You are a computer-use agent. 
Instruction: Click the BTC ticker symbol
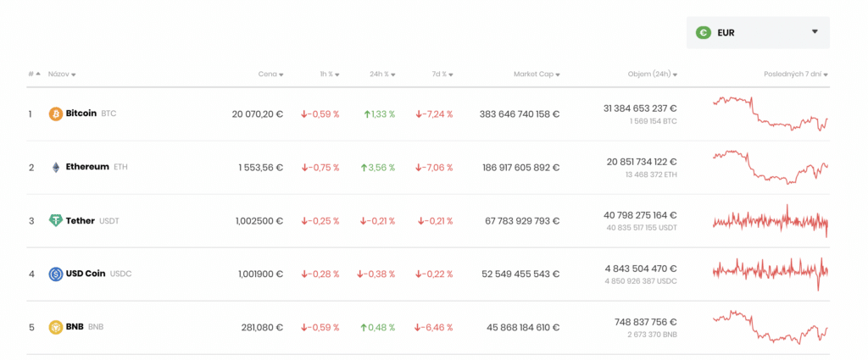pos(109,114)
